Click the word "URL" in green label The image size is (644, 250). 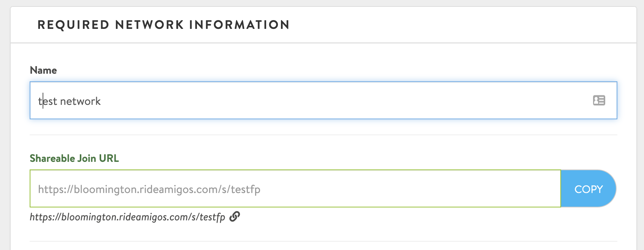(109, 158)
